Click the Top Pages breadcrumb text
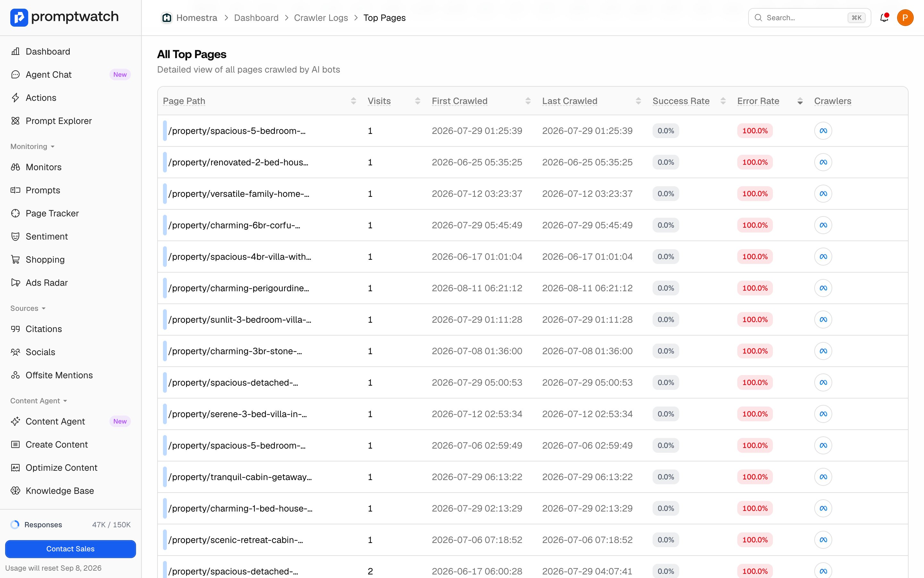This screenshot has height=578, width=924. (384, 18)
